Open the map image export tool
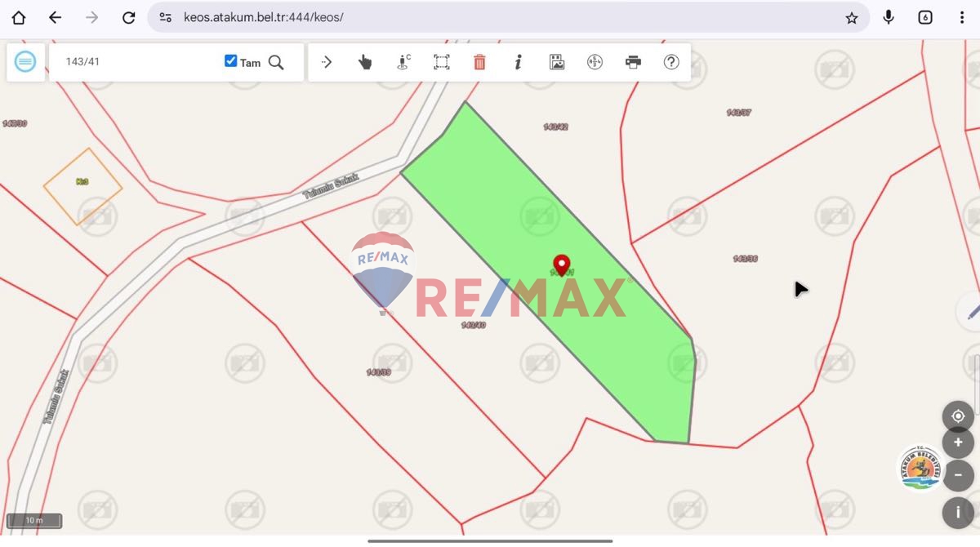Screen dimensions: 980x547 pyautogui.click(x=556, y=61)
